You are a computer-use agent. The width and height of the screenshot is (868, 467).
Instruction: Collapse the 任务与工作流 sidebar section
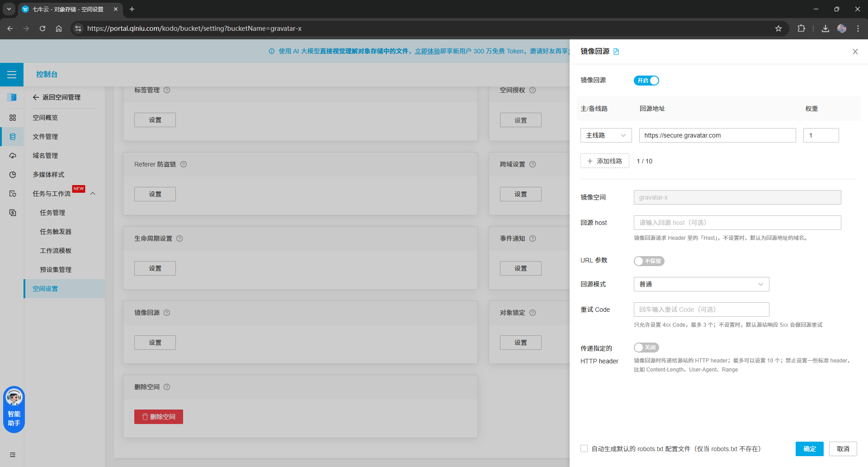pyautogui.click(x=93, y=194)
